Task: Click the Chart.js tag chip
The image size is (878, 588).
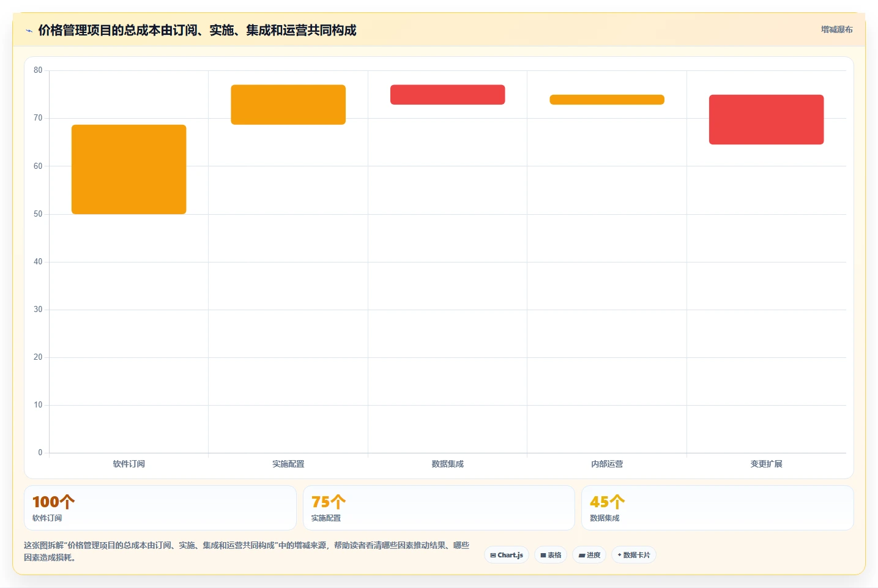Action: pos(507,555)
